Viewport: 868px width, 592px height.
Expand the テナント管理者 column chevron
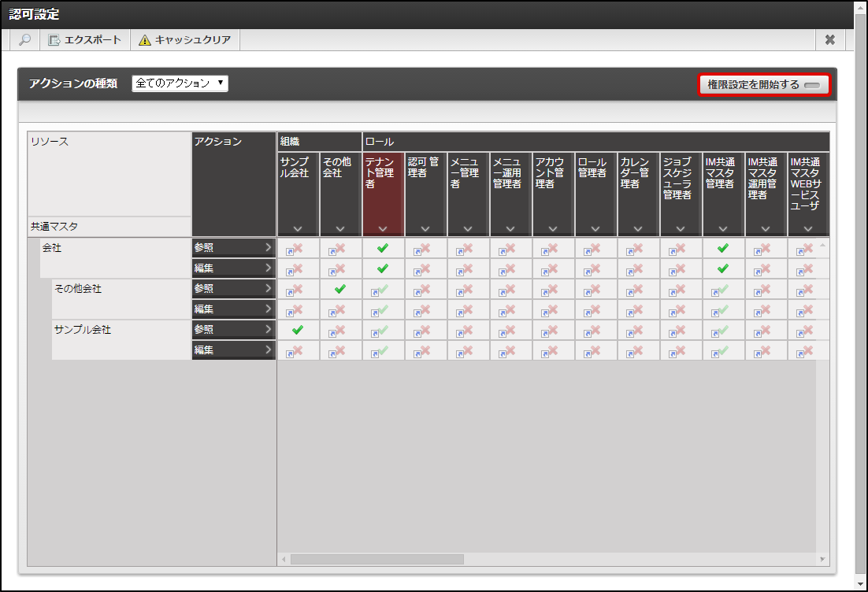(383, 228)
